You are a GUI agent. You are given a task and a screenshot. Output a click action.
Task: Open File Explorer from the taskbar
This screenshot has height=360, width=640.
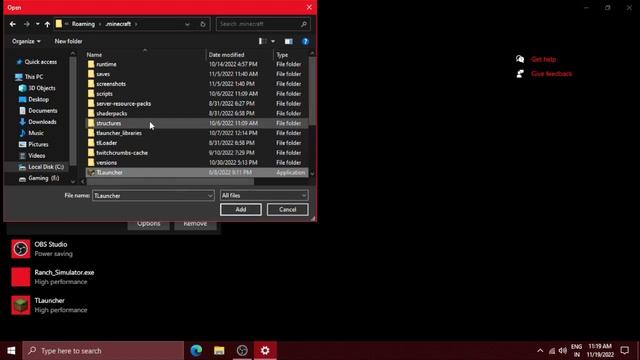219,351
